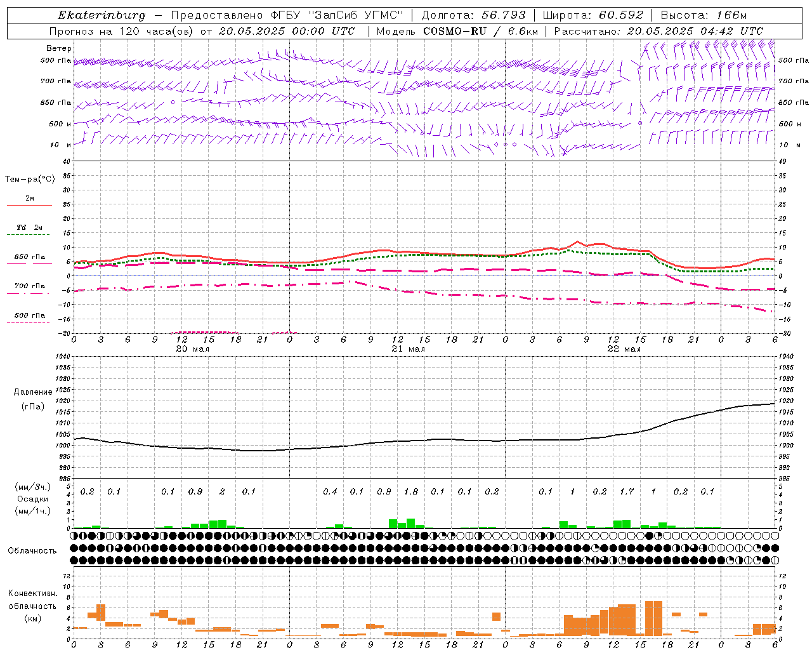Click the "Давление" pressure panel label
Screen dimensions: 812x650
[x=33, y=392]
